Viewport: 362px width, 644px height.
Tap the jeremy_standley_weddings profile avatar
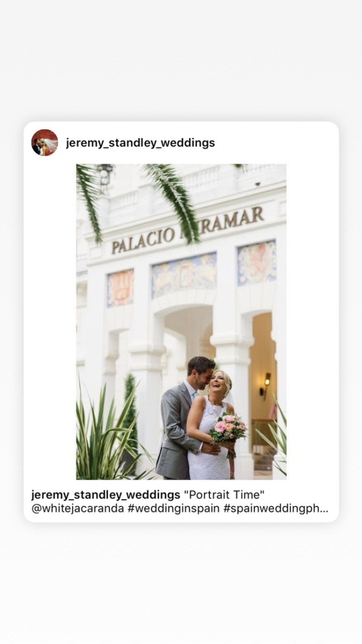click(x=44, y=143)
